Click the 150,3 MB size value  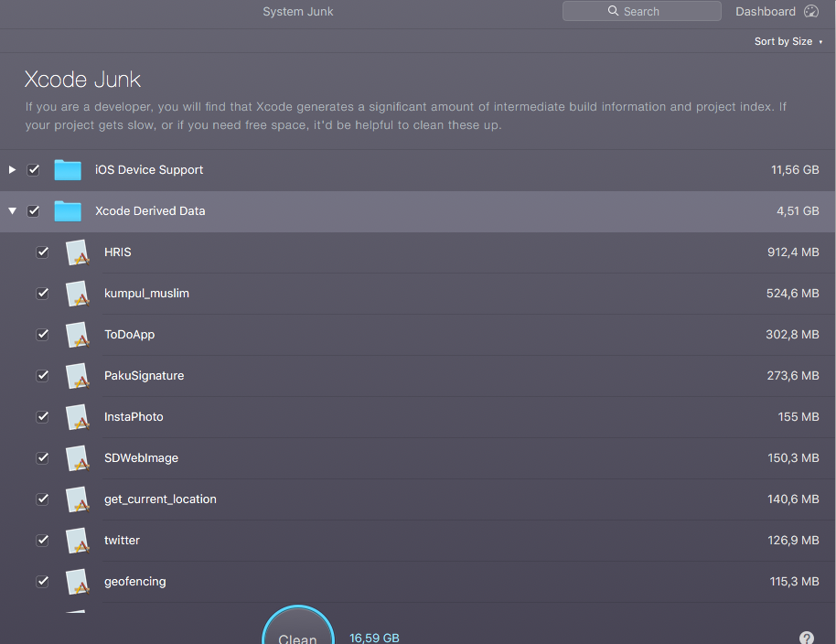pos(793,458)
